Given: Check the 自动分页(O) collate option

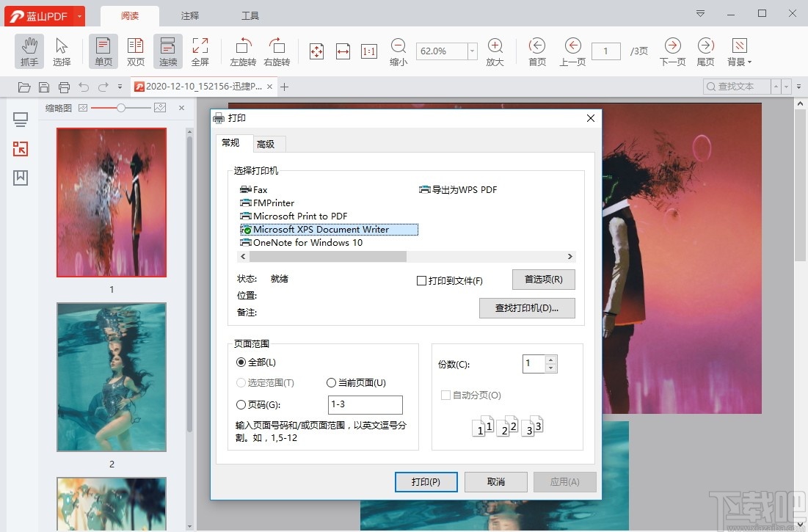Looking at the screenshot, I should coord(445,395).
